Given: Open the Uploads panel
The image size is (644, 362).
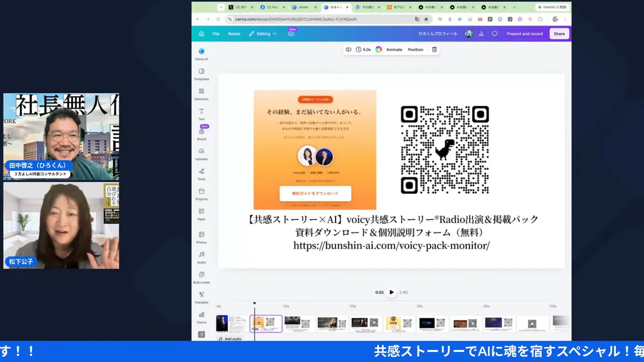Looking at the screenshot, I should click(201, 154).
